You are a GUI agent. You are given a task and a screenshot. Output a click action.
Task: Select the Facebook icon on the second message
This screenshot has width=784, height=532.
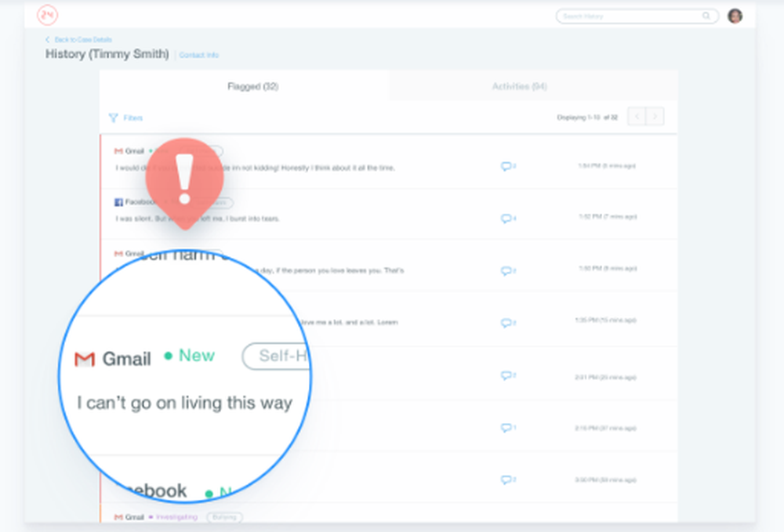click(x=118, y=201)
